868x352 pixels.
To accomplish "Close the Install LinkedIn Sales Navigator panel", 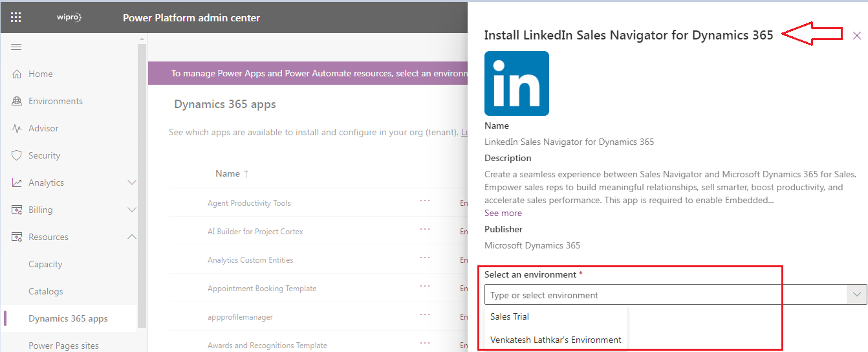I will click(857, 36).
